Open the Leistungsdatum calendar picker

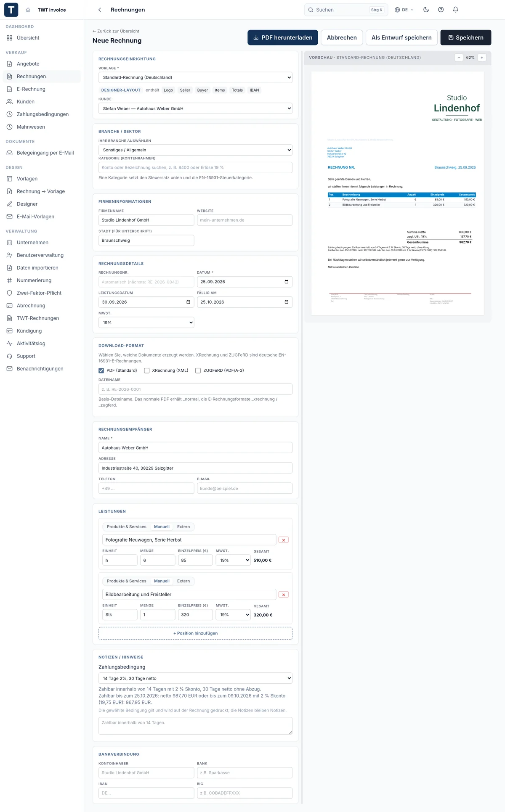(x=188, y=302)
